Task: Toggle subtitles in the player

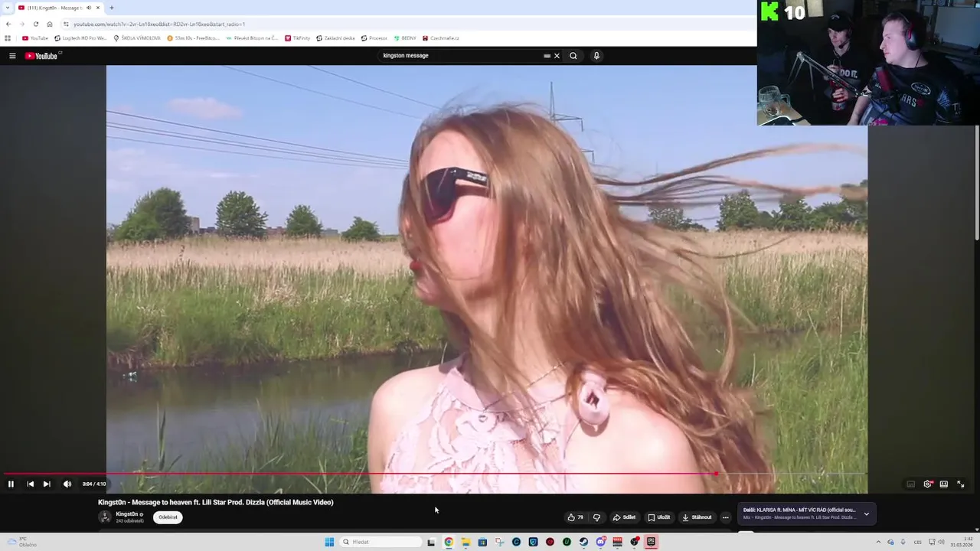Action: [910, 484]
